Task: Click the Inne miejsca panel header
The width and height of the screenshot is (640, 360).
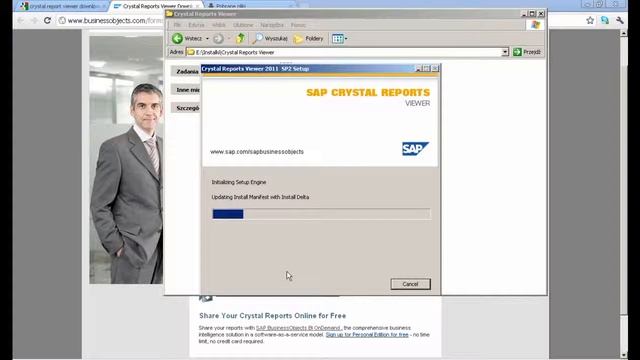Action: point(186,90)
